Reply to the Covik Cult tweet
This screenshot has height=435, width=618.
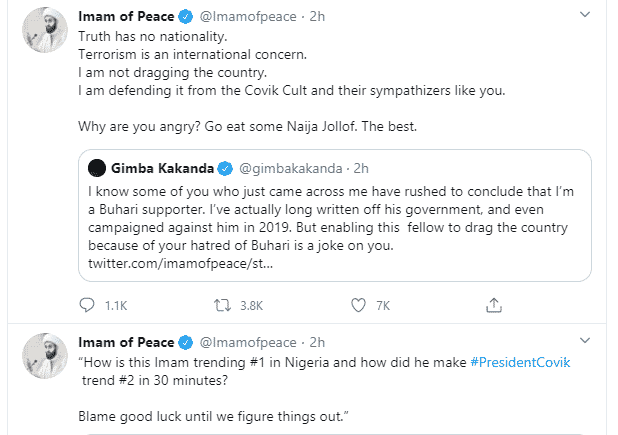click(x=87, y=305)
